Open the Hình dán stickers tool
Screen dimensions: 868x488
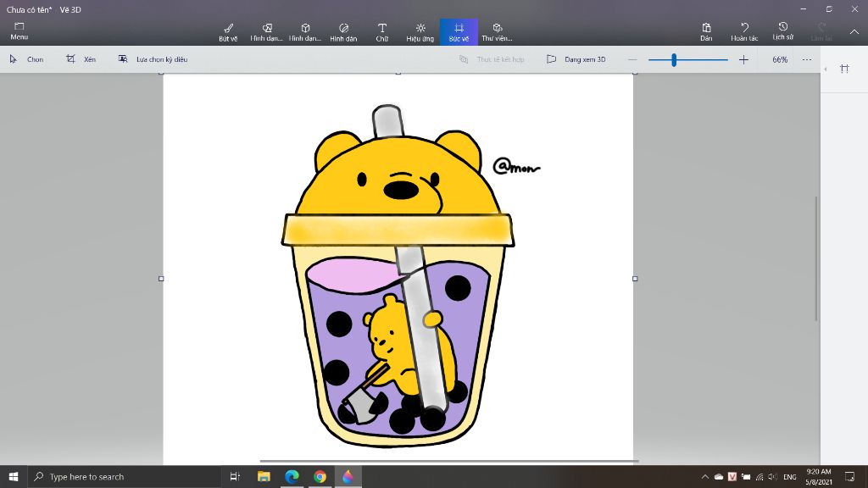click(344, 32)
